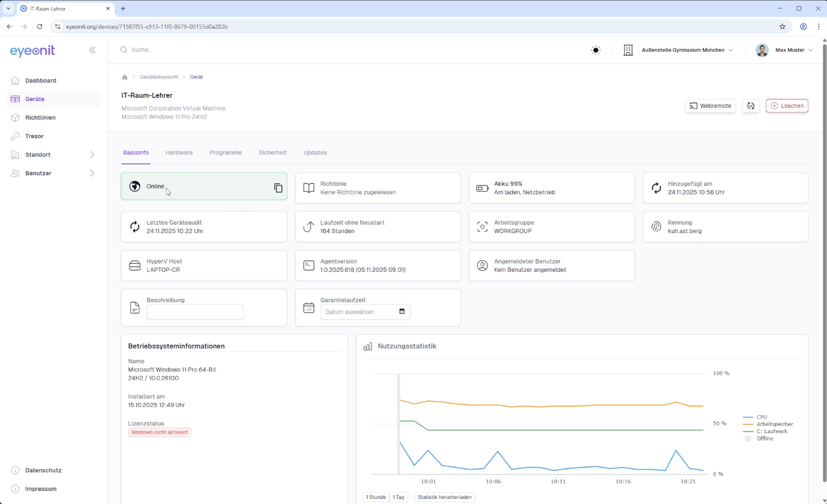Copy the Online status with copy icon
The height and width of the screenshot is (504, 827).
[x=278, y=188]
